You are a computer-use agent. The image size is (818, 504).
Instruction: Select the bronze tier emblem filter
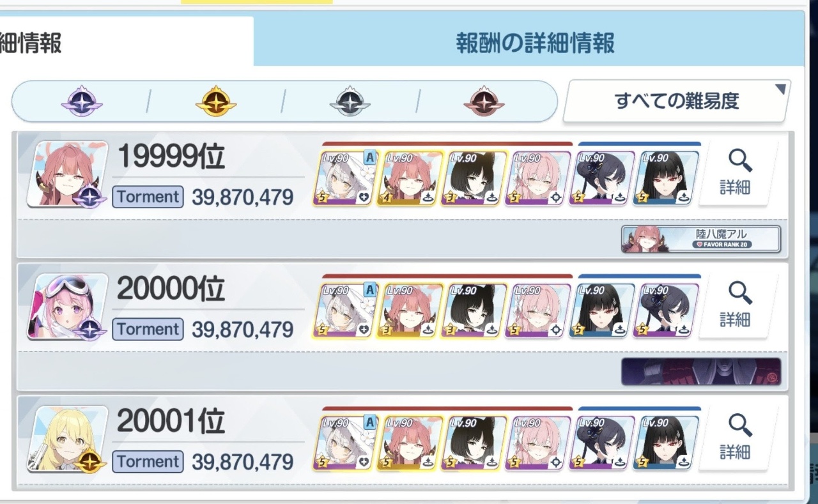484,101
